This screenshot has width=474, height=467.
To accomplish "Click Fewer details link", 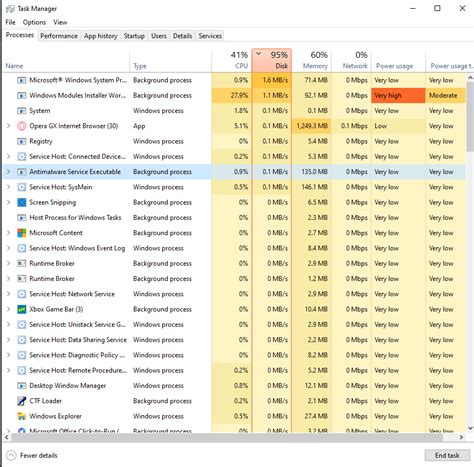I will click(39, 455).
